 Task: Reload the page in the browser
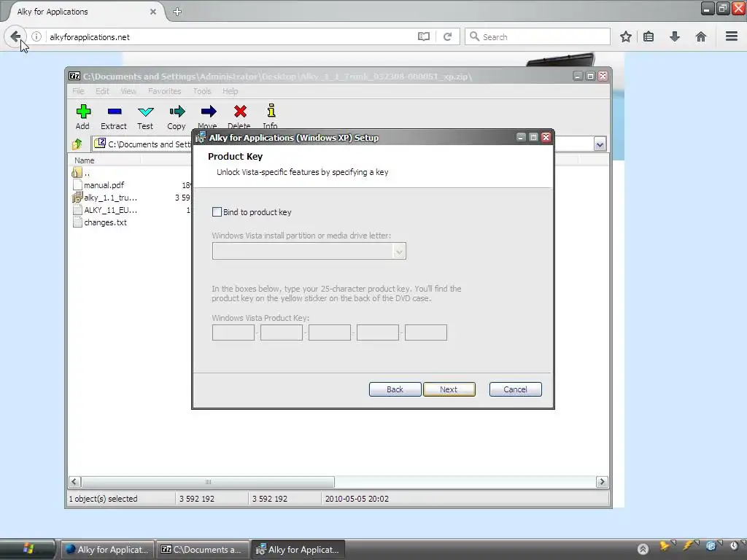[447, 36]
